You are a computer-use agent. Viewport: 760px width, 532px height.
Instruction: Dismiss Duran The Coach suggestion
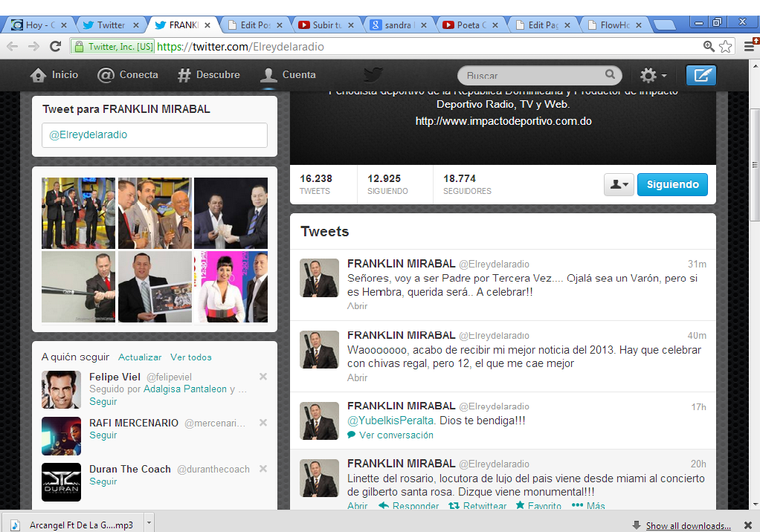263,469
